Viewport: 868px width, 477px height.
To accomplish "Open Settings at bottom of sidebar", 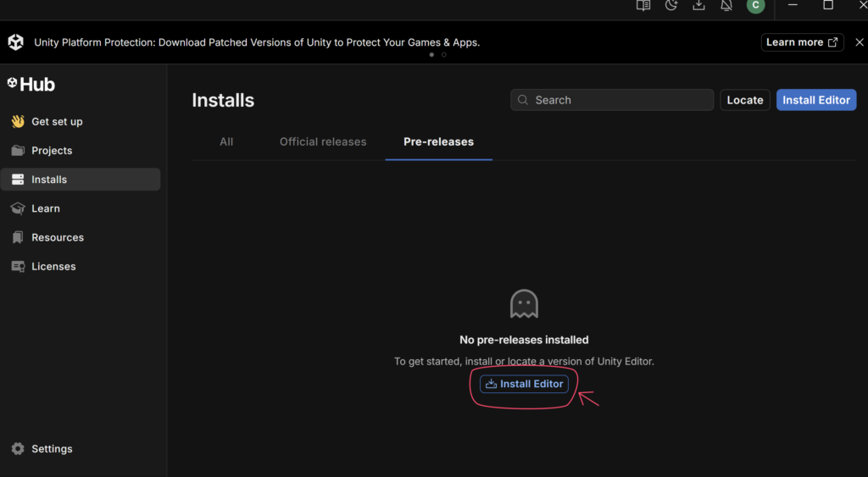I will point(52,449).
